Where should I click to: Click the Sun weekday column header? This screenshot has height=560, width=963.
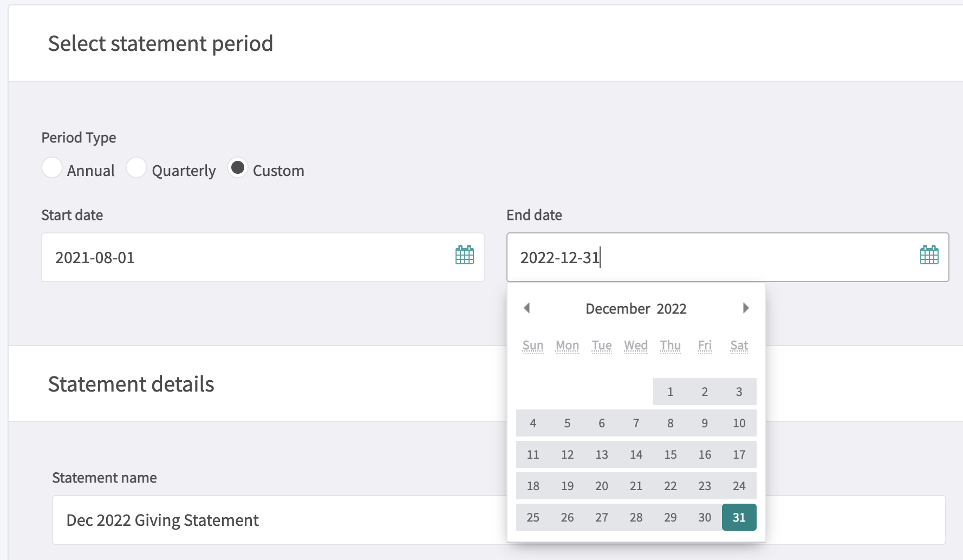click(533, 346)
